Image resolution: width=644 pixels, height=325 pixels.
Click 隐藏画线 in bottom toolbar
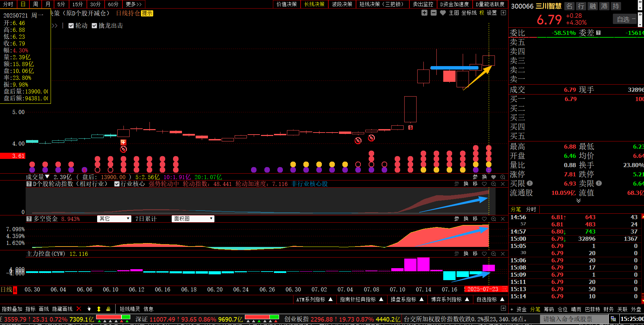tap(62, 309)
